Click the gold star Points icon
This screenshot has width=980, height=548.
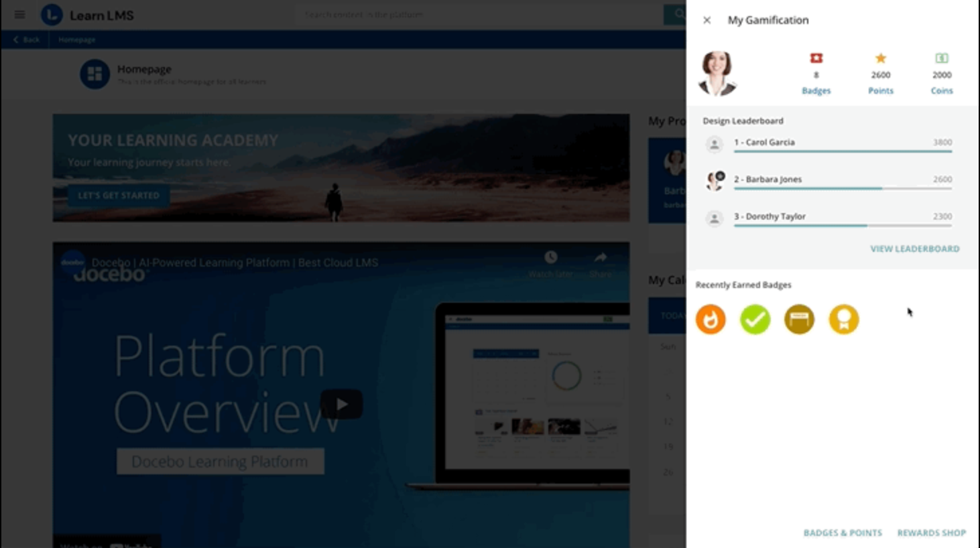tap(880, 58)
